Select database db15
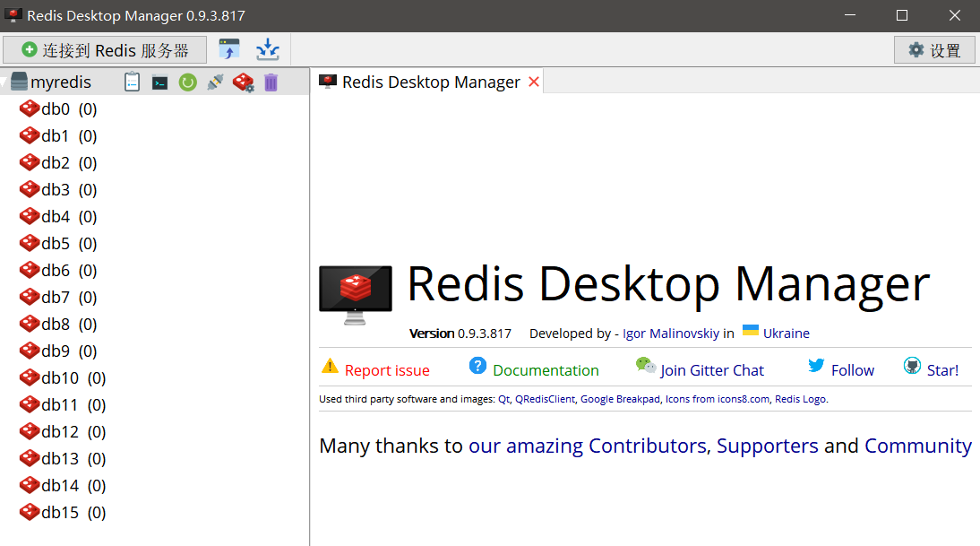980x546 pixels. (63, 512)
